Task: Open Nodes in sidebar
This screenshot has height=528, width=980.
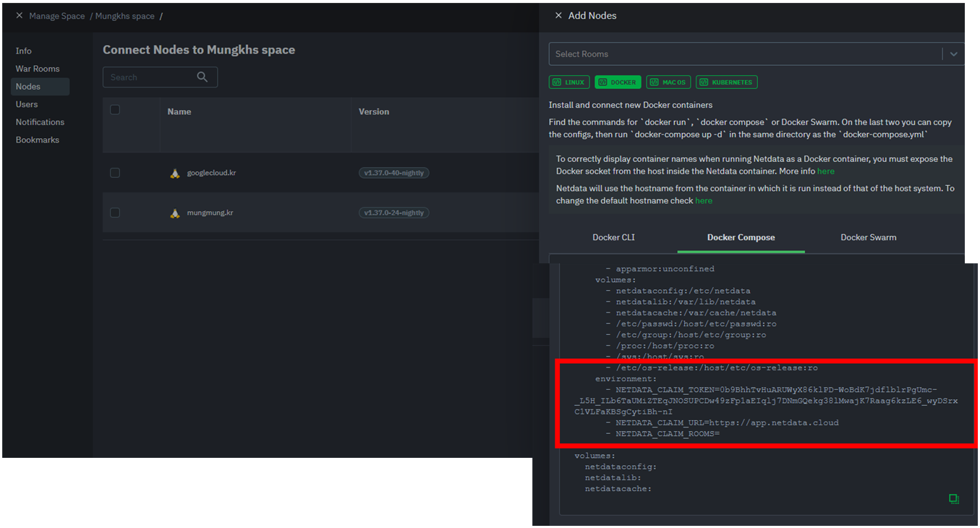Action: [x=41, y=87]
